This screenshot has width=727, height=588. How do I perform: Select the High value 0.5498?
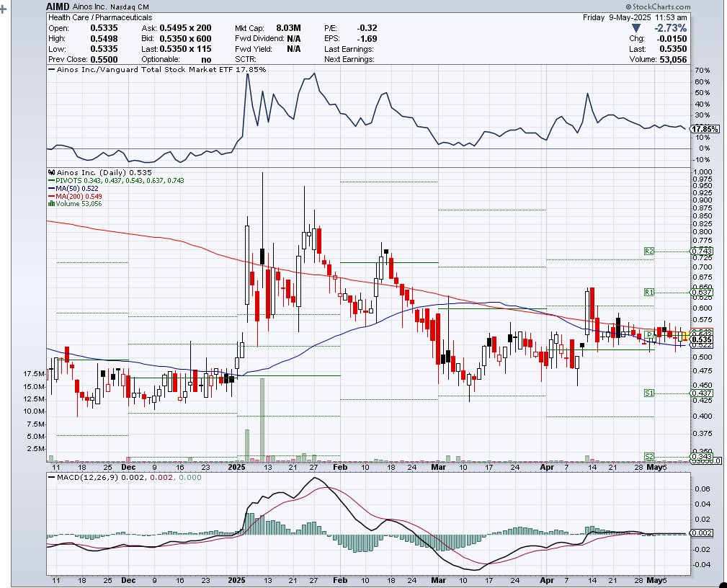pyautogui.click(x=104, y=39)
